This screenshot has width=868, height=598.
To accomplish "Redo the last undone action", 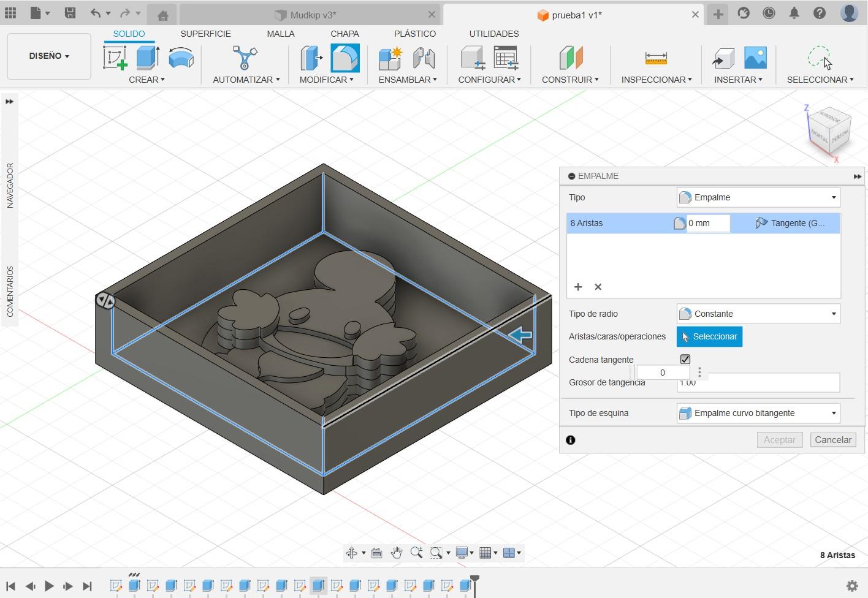I will (x=125, y=13).
